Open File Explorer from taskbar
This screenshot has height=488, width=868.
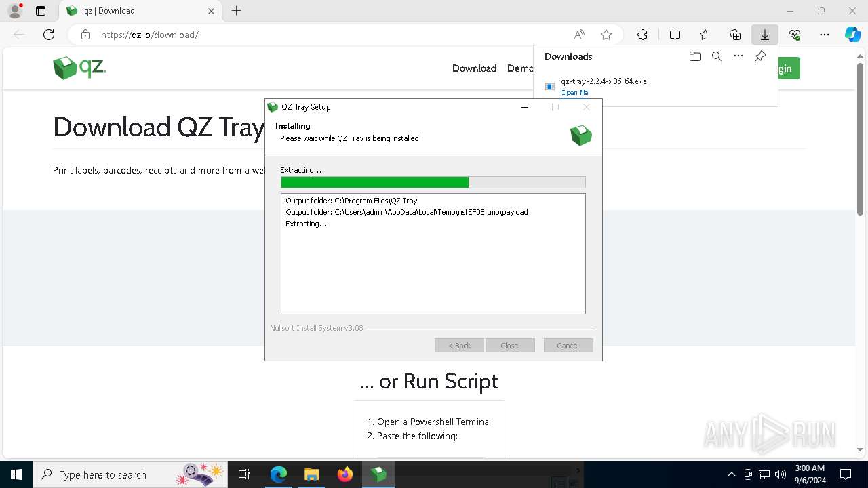coord(312,474)
